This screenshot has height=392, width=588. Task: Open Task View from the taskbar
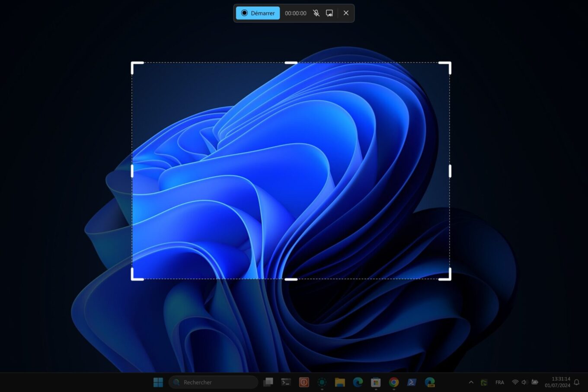pos(268,382)
